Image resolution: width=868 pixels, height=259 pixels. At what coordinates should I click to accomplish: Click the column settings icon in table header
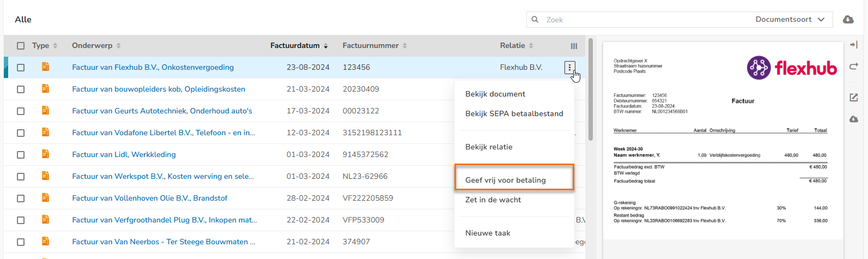(x=574, y=46)
